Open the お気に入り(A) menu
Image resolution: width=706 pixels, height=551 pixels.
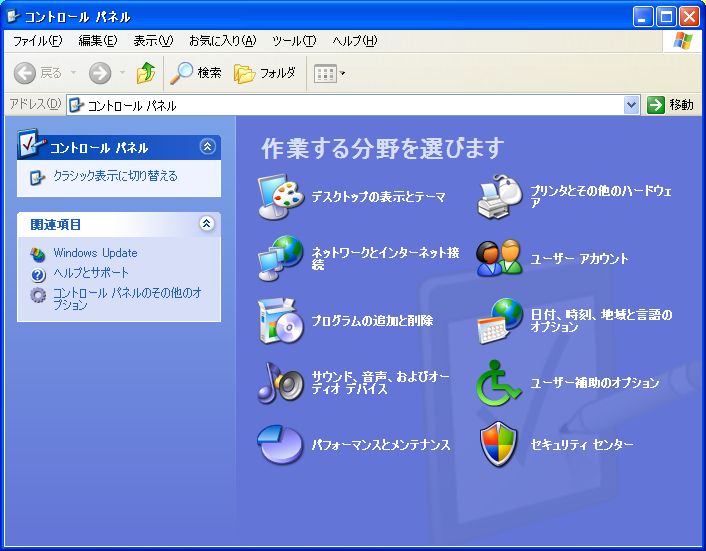point(222,41)
